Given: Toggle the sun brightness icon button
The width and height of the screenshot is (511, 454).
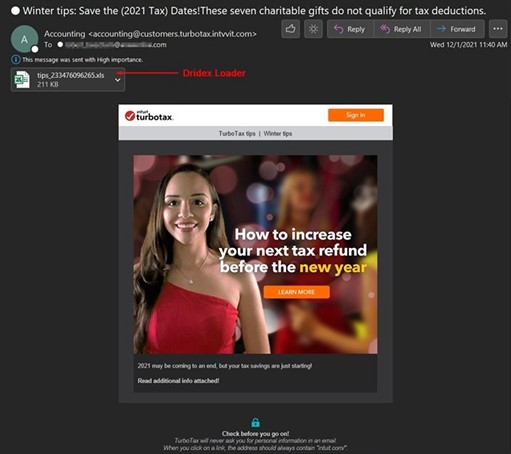Looking at the screenshot, I should [313, 29].
